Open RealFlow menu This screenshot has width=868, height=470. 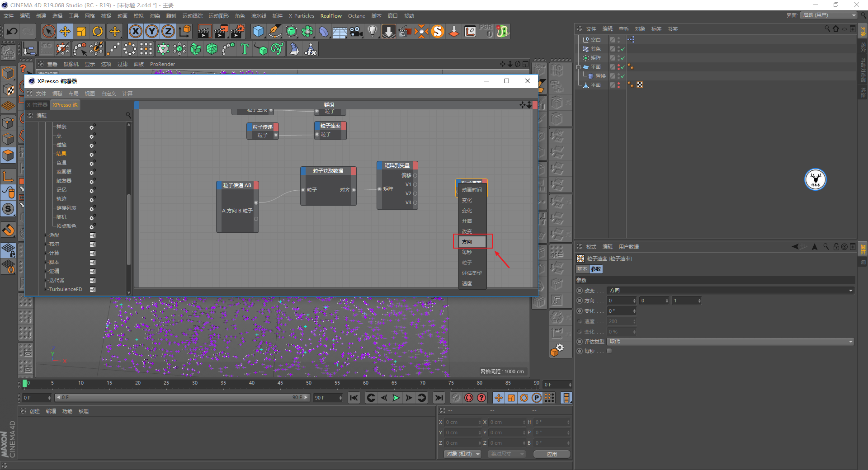[331, 16]
